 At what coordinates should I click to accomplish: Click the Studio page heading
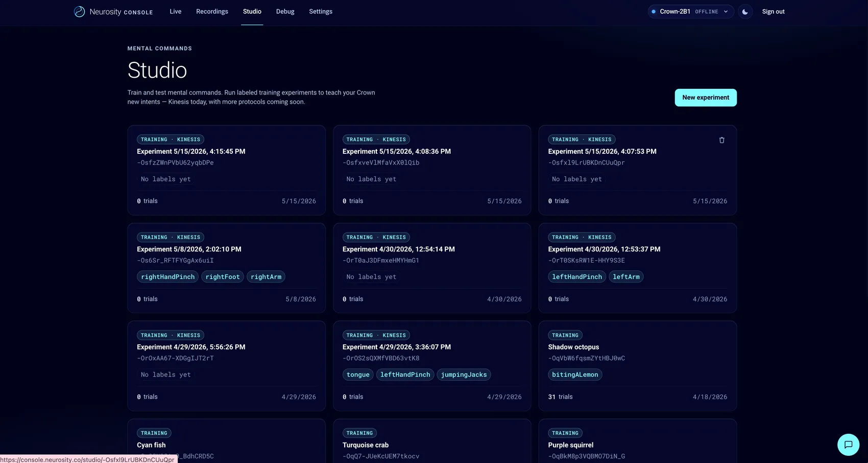pyautogui.click(x=157, y=70)
